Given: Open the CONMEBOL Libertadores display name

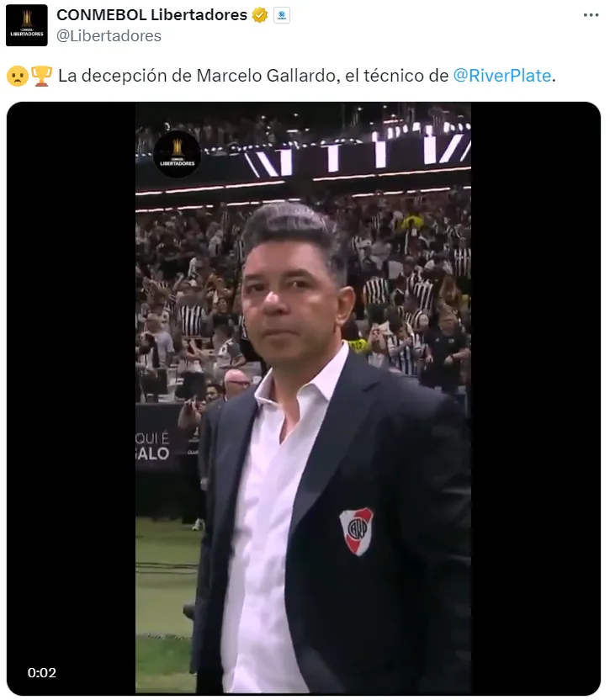Looking at the screenshot, I should [x=151, y=15].
